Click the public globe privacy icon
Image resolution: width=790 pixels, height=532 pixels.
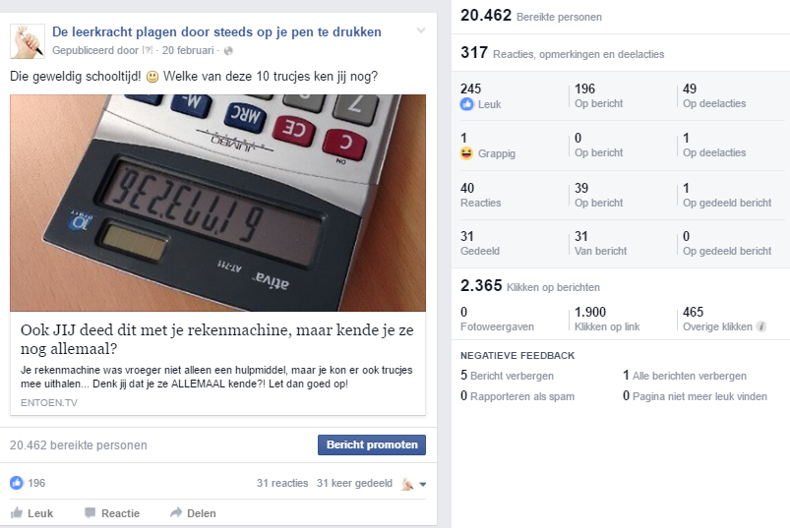click(228, 51)
